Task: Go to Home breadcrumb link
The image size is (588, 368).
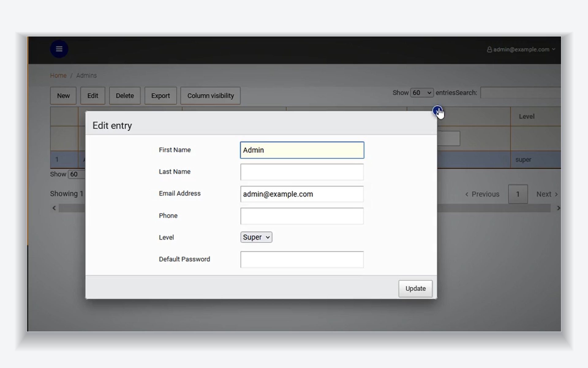Action: pyautogui.click(x=58, y=75)
